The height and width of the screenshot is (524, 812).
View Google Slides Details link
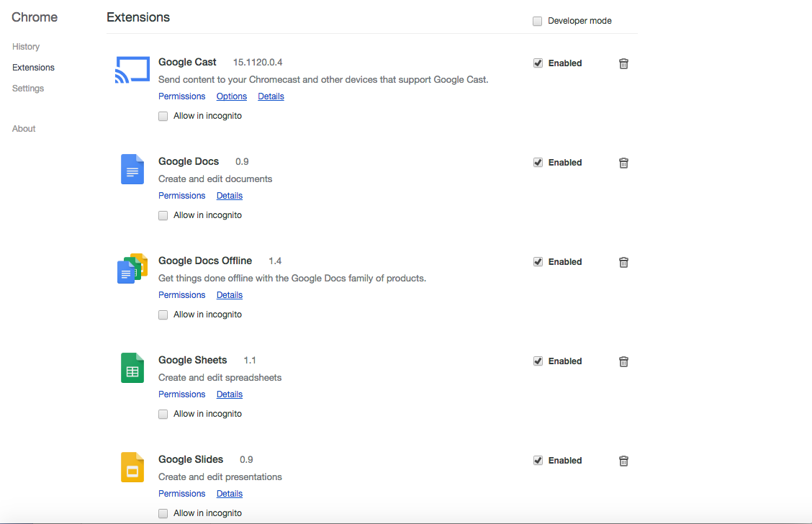[x=230, y=494]
